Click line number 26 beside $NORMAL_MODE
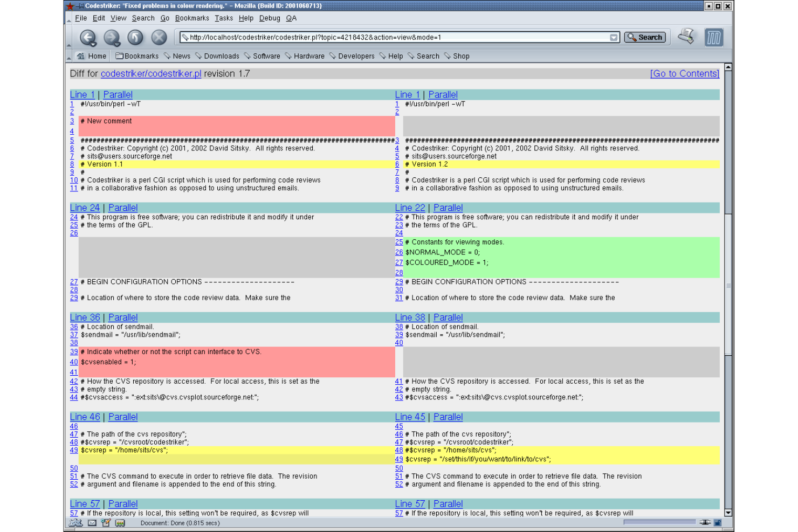This screenshot has height=532, width=798. (x=399, y=252)
